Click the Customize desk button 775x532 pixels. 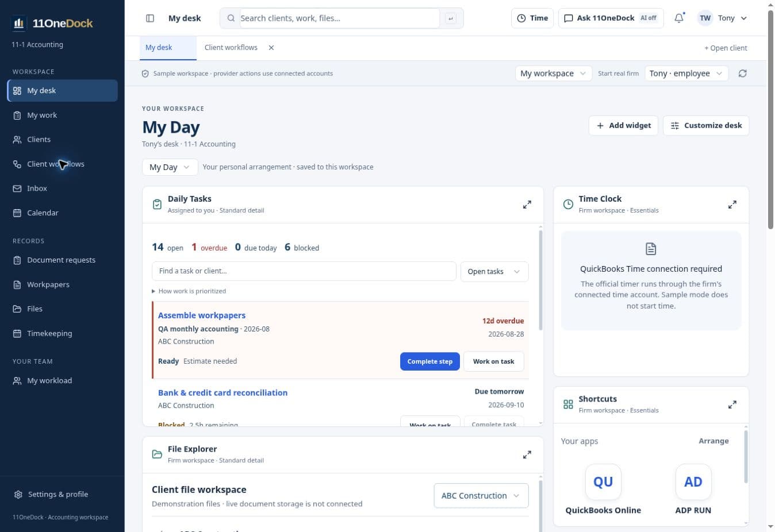pos(706,125)
